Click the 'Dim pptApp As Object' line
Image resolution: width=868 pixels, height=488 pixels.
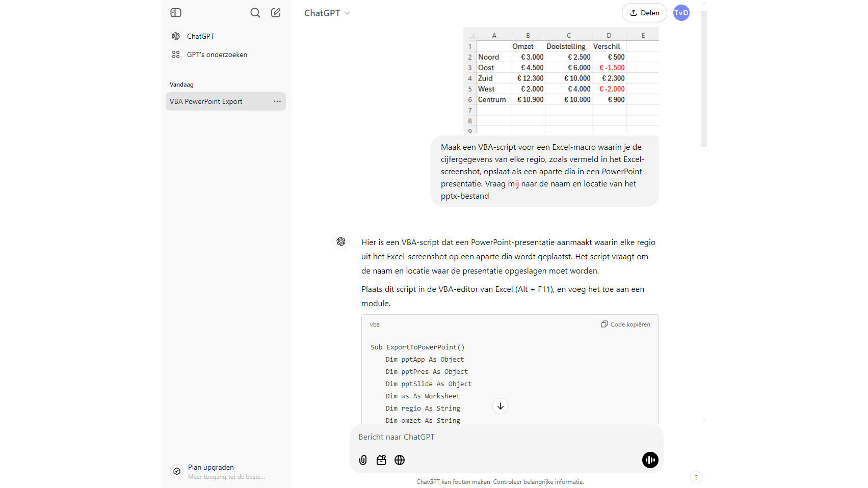(425, 360)
